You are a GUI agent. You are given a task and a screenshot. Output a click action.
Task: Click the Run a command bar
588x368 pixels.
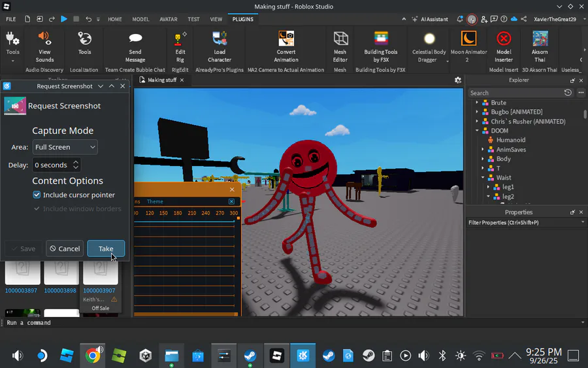pos(293,323)
